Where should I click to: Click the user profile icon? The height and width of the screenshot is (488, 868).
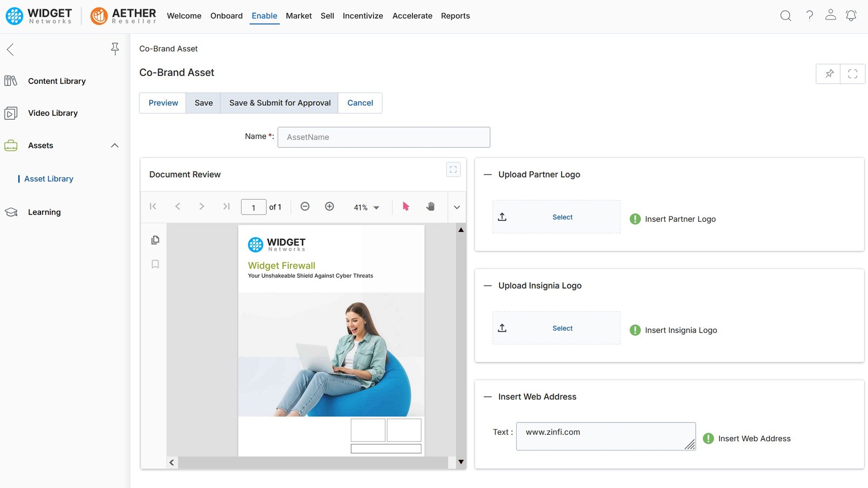[x=830, y=15]
